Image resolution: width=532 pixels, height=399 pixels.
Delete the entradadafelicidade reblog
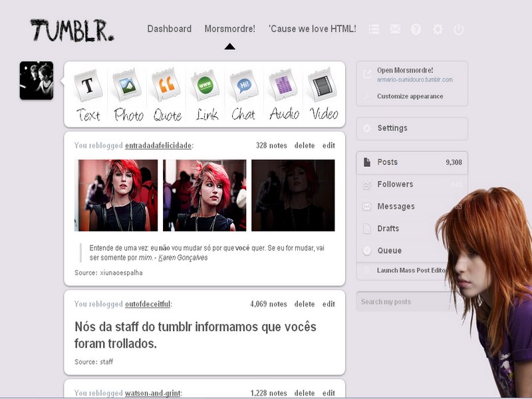pos(305,146)
